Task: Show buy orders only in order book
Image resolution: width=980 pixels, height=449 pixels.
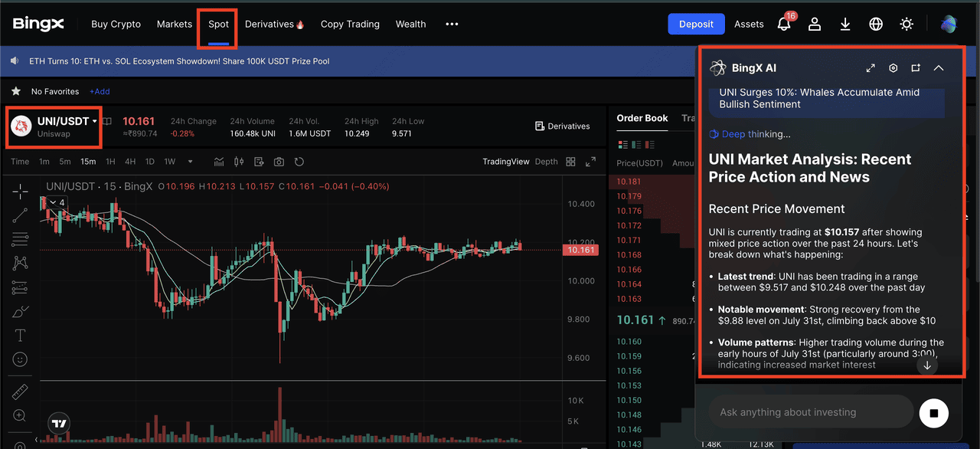Action: point(635,145)
